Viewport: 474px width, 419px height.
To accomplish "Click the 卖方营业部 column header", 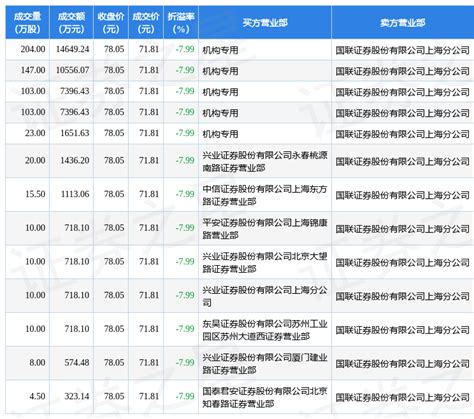I will pyautogui.click(x=403, y=23).
